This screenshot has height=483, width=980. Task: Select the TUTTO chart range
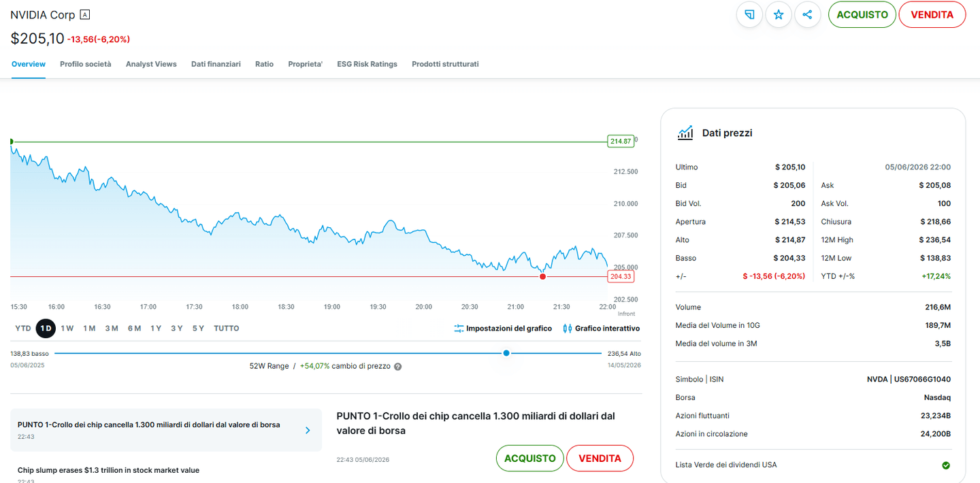point(227,329)
